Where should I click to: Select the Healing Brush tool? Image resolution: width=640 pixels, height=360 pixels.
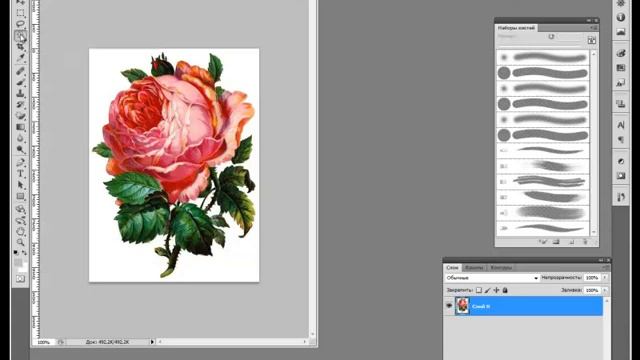[x=20, y=71]
